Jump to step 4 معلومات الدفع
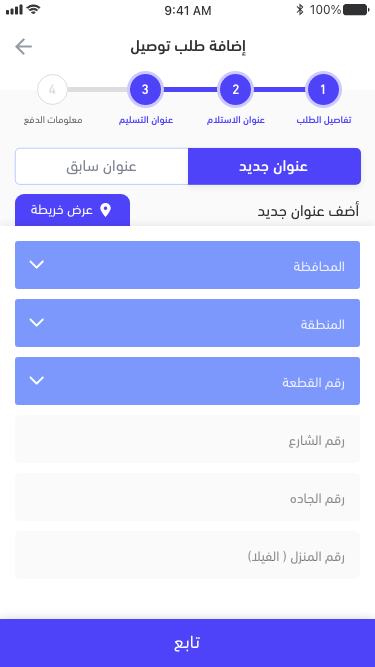 point(52,90)
